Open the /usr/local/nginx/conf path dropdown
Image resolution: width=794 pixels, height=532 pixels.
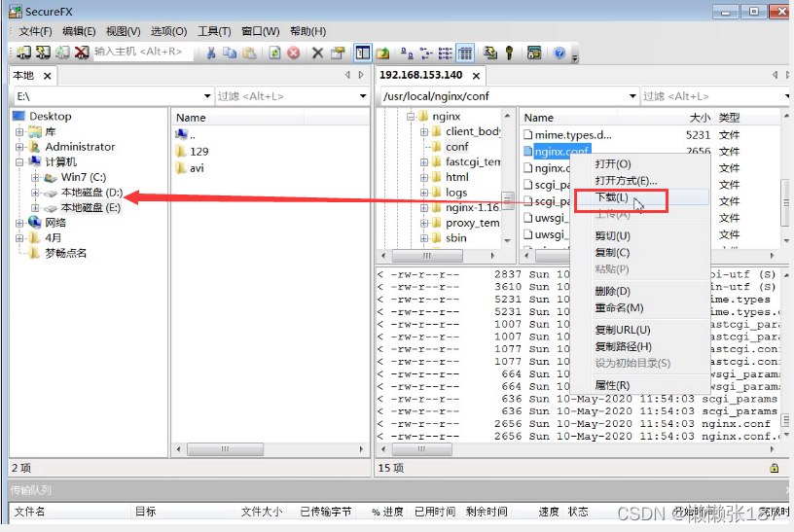[x=632, y=96]
